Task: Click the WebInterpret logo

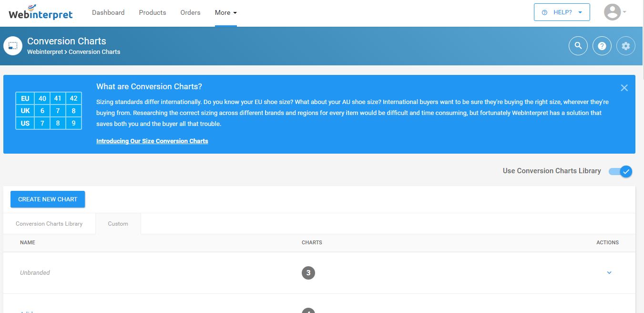Action: point(41,12)
